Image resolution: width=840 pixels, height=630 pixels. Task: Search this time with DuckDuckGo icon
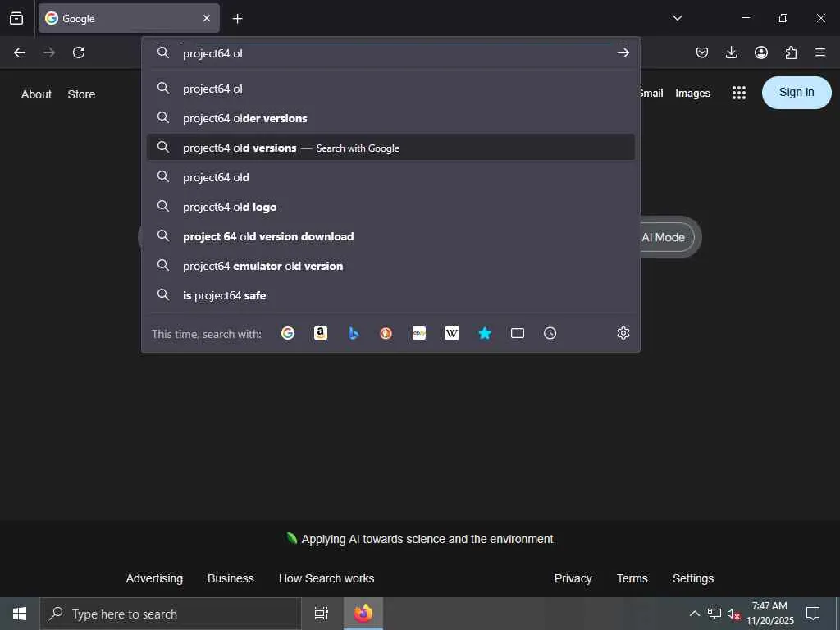pyautogui.click(x=386, y=333)
